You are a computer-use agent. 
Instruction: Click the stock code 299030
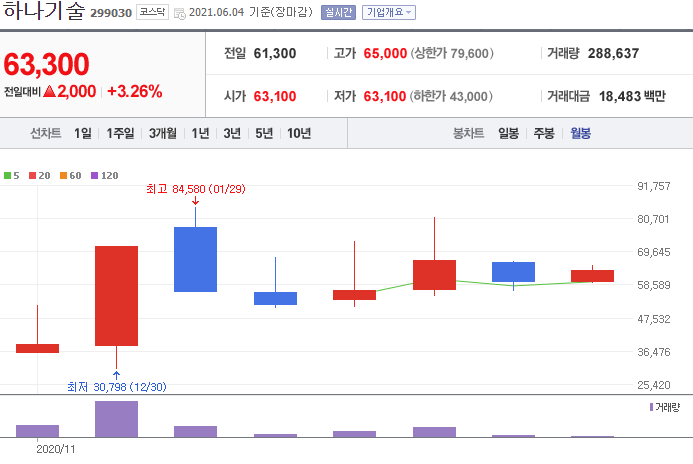pyautogui.click(x=111, y=13)
